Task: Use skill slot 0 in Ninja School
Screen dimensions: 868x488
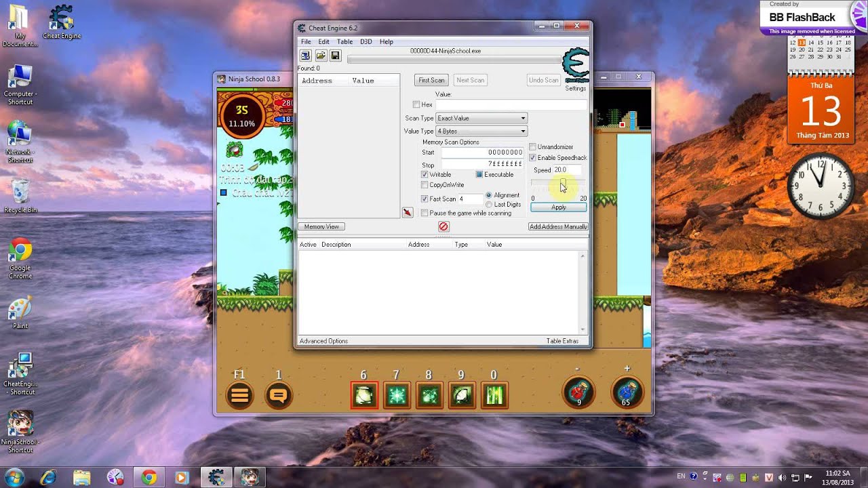Action: pos(494,395)
